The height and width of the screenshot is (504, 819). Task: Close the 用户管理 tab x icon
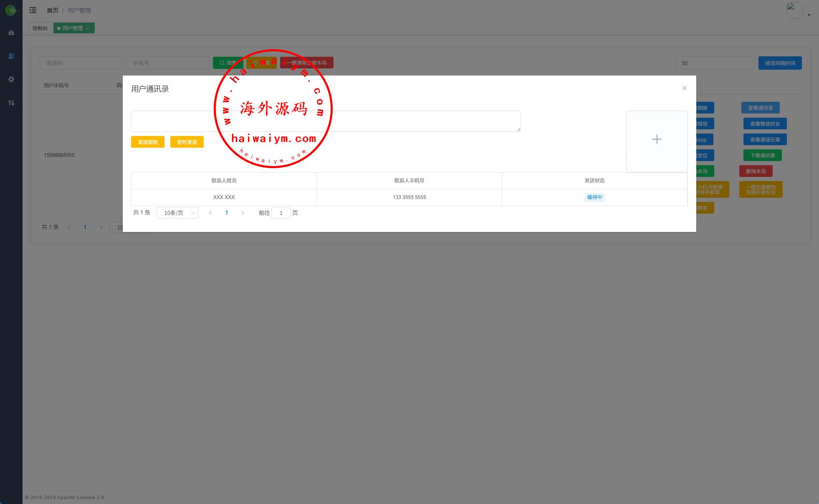pyautogui.click(x=88, y=28)
